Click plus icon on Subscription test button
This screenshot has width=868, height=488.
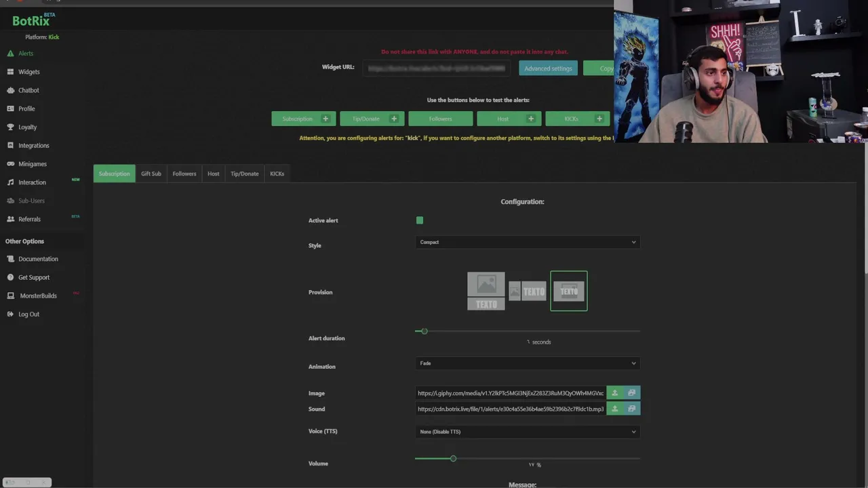click(325, 119)
